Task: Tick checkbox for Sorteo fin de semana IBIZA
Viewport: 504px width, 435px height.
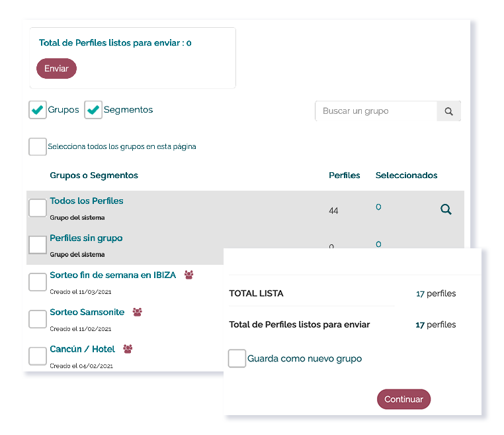Action: [38, 282]
